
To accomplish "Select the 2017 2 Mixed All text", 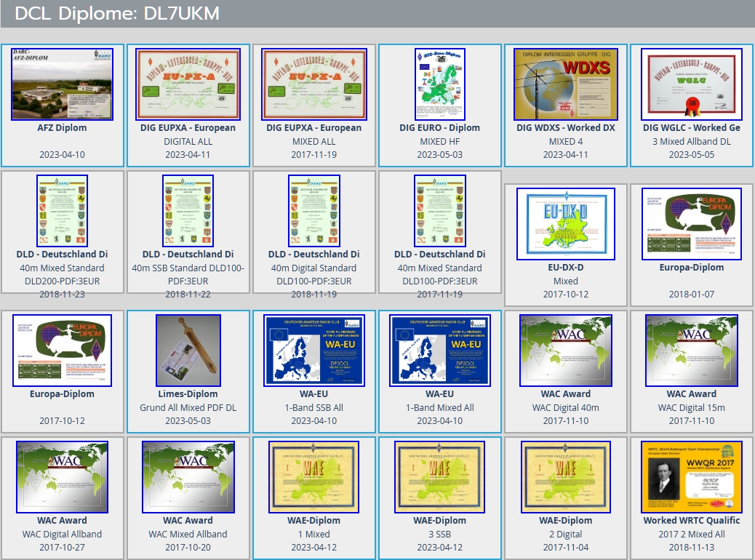I will click(692, 535).
